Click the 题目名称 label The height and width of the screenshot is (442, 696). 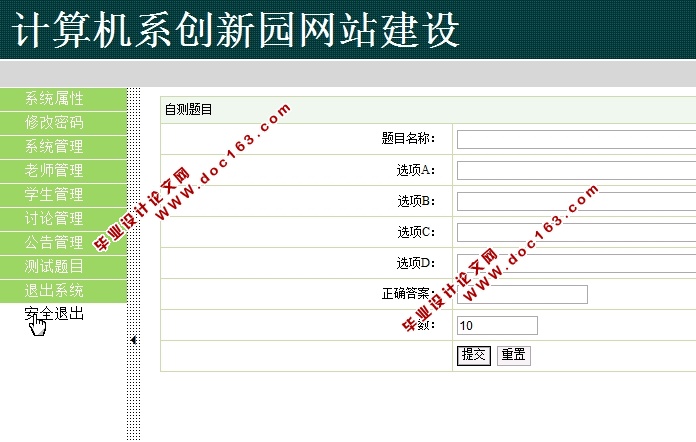[x=408, y=138]
